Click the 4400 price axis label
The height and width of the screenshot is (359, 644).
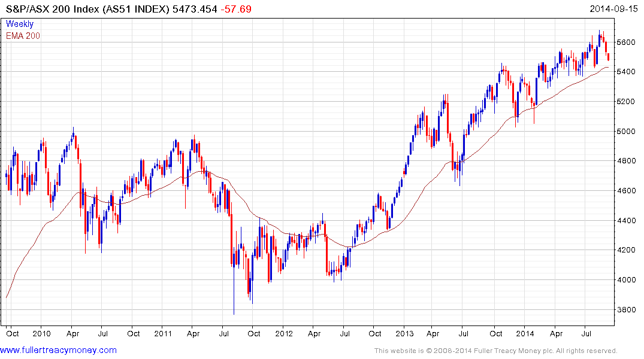coord(626,221)
